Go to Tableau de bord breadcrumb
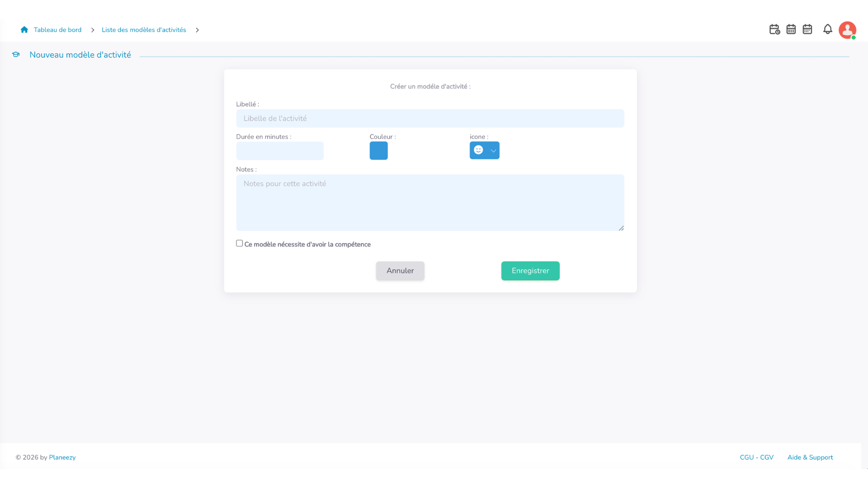Viewport: 868px width, 488px height. (57, 30)
